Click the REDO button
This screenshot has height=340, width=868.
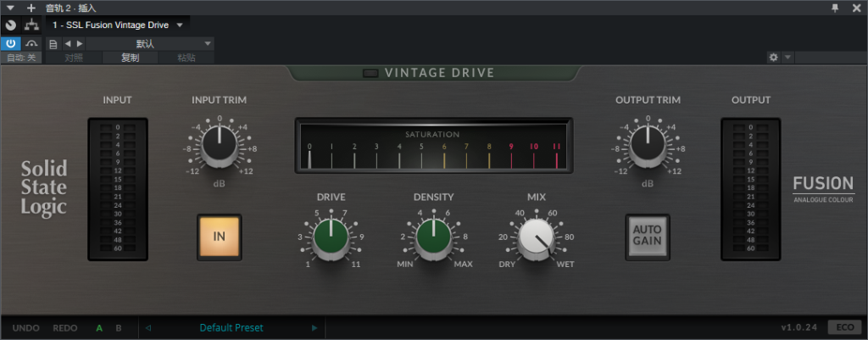coord(65,328)
